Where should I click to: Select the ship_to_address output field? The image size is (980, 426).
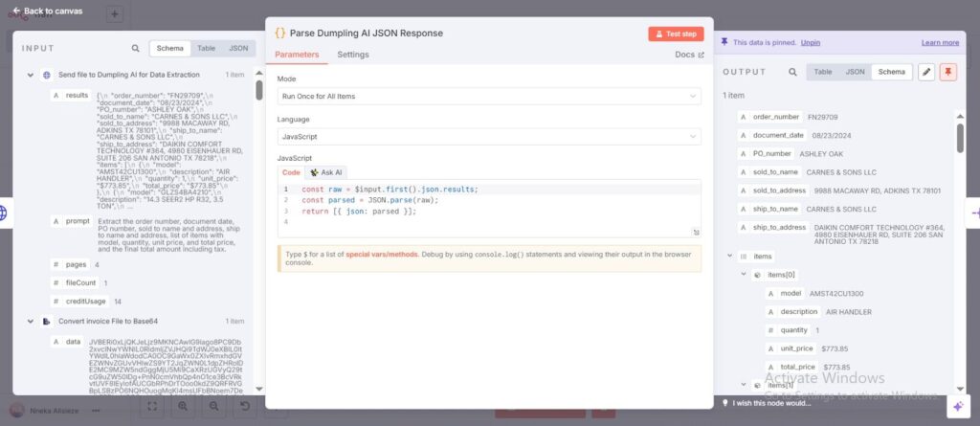pyautogui.click(x=773, y=228)
